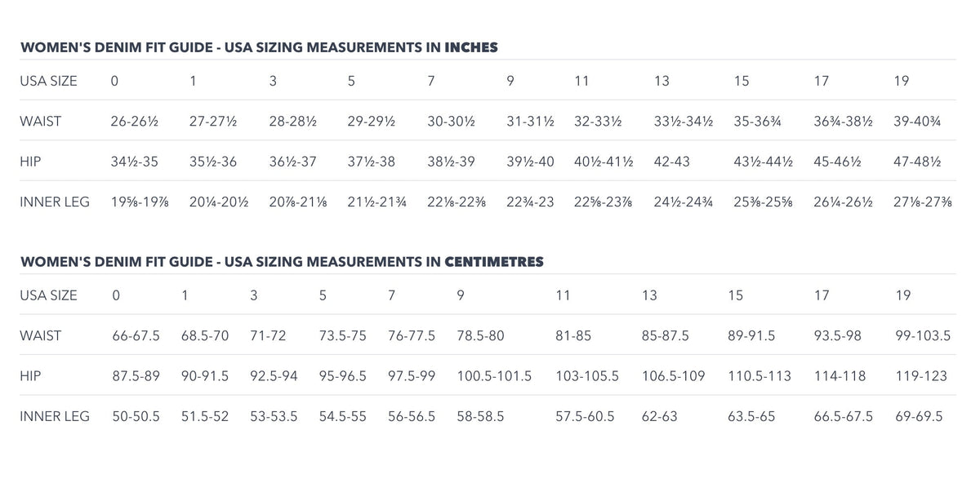This screenshot has height=479, width=980.
Task: Click hip measurement 42-43 in inches table
Action: [672, 162]
